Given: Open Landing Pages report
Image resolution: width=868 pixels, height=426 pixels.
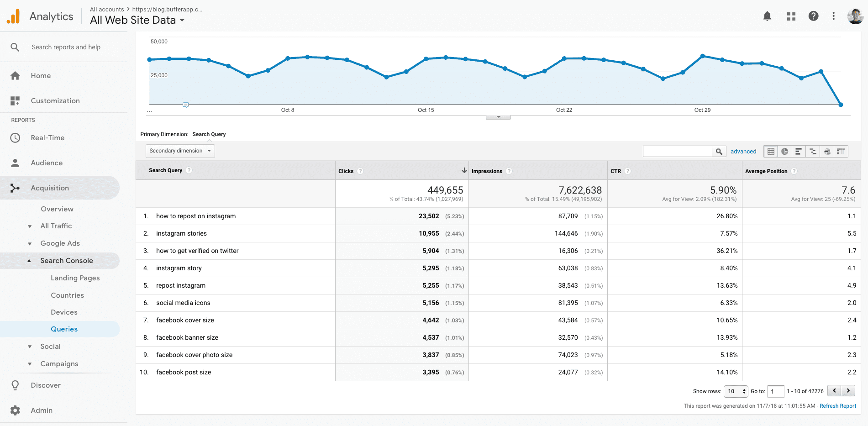Looking at the screenshot, I should tap(75, 278).
